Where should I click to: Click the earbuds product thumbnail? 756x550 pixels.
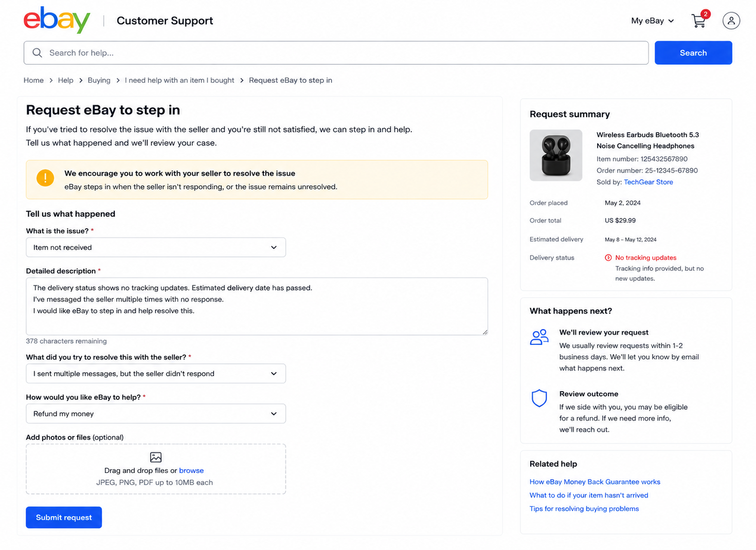point(556,155)
